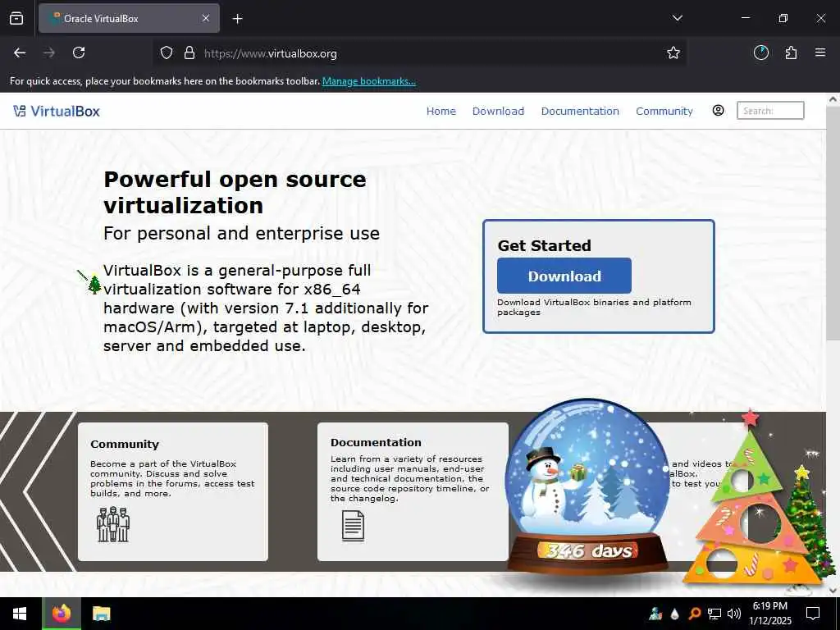Screen dimensions: 840x630
Task: Open the circular toolbar icon beside extensions
Action: click(761, 52)
